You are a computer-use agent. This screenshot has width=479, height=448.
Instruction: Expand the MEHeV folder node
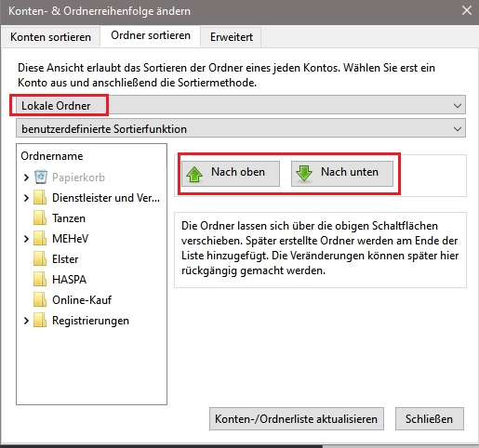coord(26,239)
